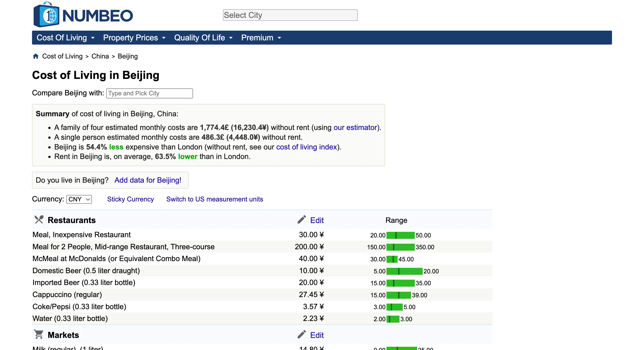The height and width of the screenshot is (350, 644).
Task: Select Domestic Beer (0.5 liter draught) label
Action: point(86,271)
